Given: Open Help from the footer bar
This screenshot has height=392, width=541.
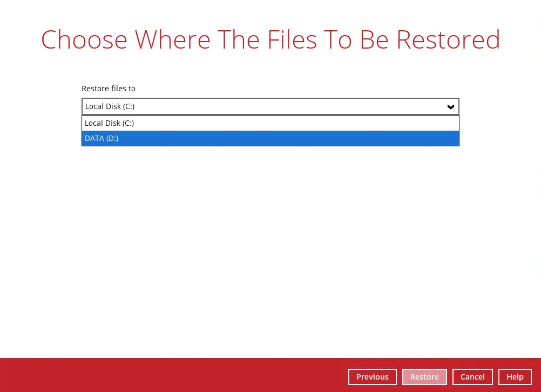Looking at the screenshot, I should point(515,377).
